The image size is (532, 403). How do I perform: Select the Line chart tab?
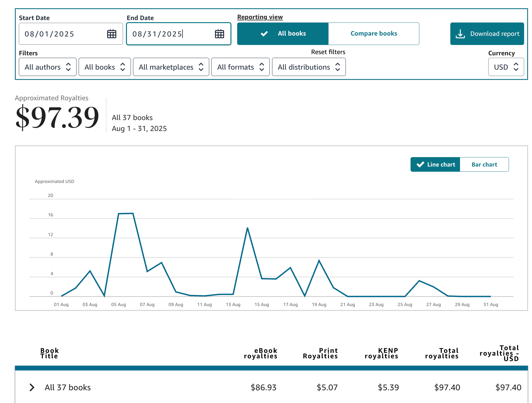coord(435,164)
